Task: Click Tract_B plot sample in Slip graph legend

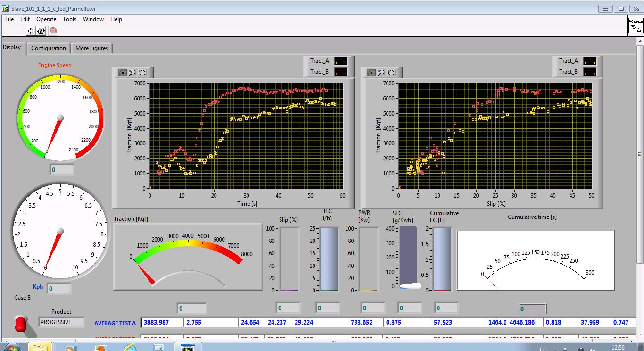Action: tap(589, 72)
